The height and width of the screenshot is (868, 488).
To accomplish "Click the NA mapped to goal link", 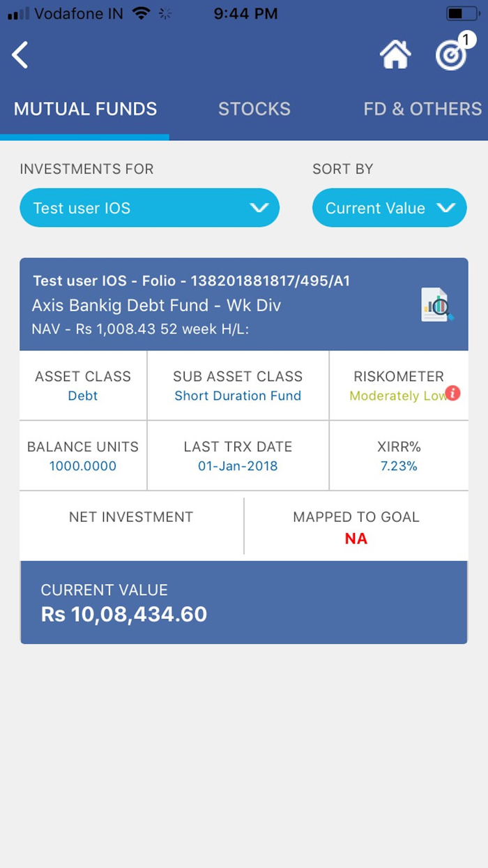I will click(x=356, y=538).
